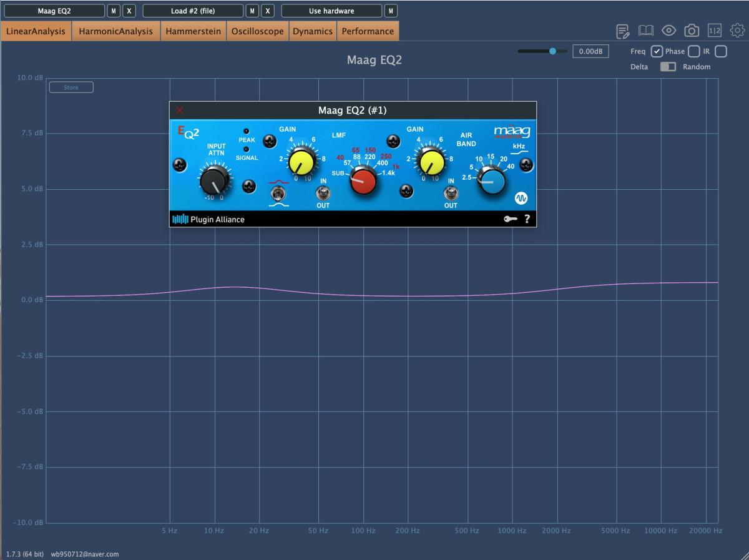Click the license key icon in Maag EQ2
This screenshot has height=560, width=749.
pyautogui.click(x=512, y=219)
